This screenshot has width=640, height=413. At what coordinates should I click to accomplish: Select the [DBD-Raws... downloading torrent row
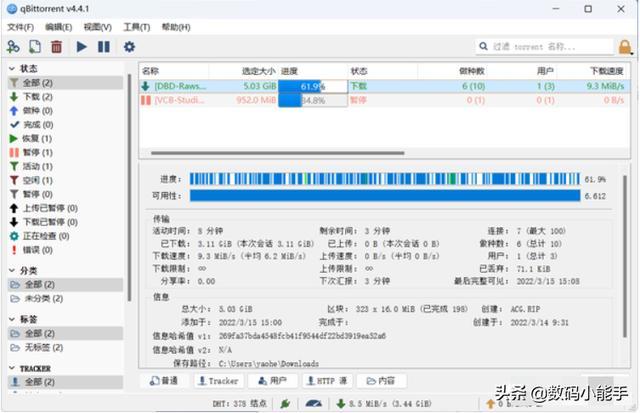click(x=384, y=86)
